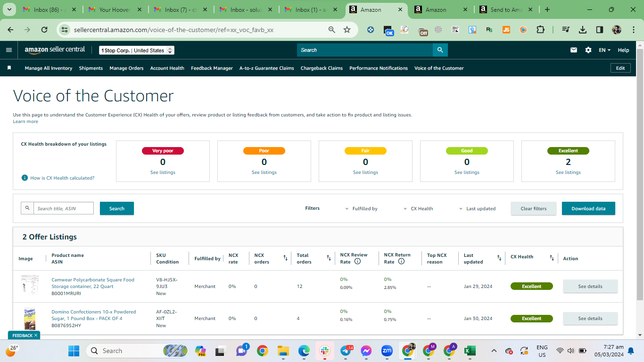Image resolution: width=644 pixels, height=362 pixels.
Task: Click the bookmark flag icon in the nav bar
Action: [9, 68]
